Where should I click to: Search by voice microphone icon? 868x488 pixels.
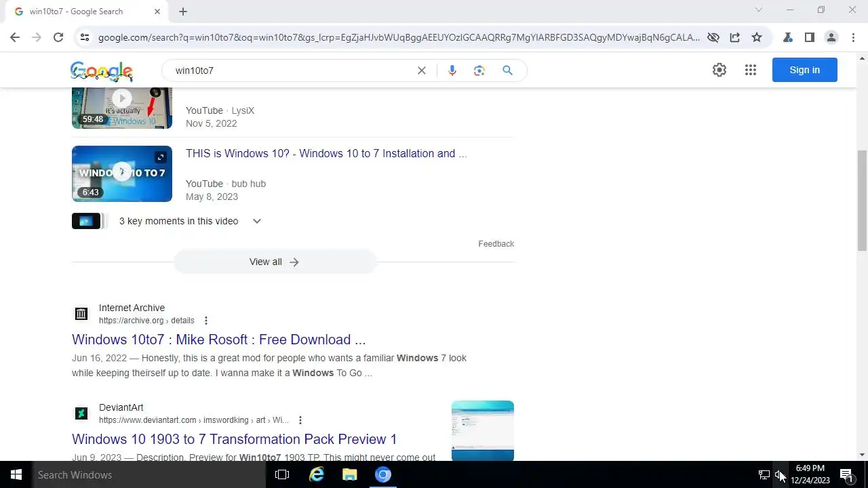click(452, 70)
